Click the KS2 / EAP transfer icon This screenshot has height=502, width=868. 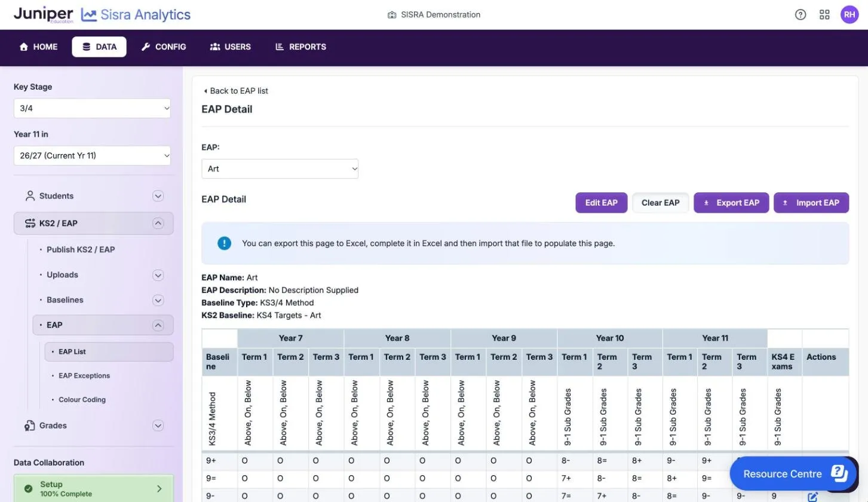click(30, 224)
